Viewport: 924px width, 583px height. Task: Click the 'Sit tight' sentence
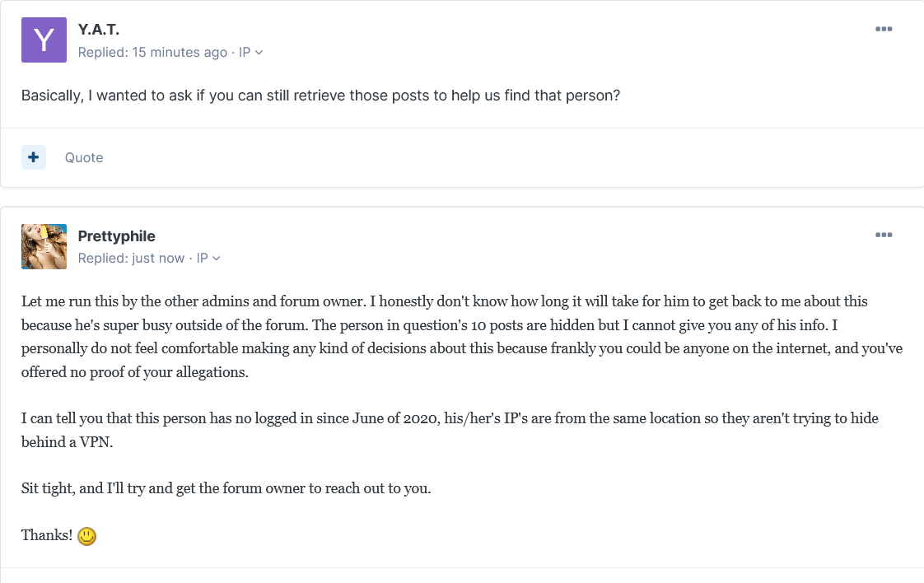tap(226, 488)
